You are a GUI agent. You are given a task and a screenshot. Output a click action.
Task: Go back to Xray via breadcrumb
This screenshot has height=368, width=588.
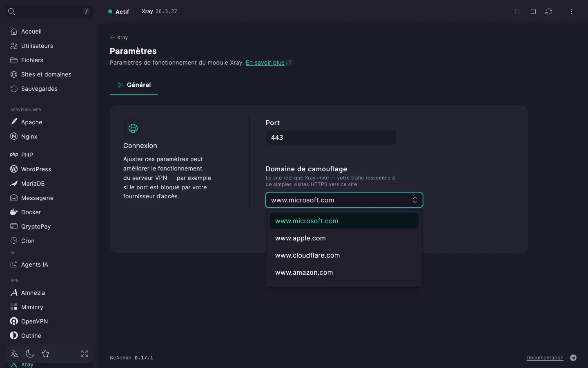point(119,38)
